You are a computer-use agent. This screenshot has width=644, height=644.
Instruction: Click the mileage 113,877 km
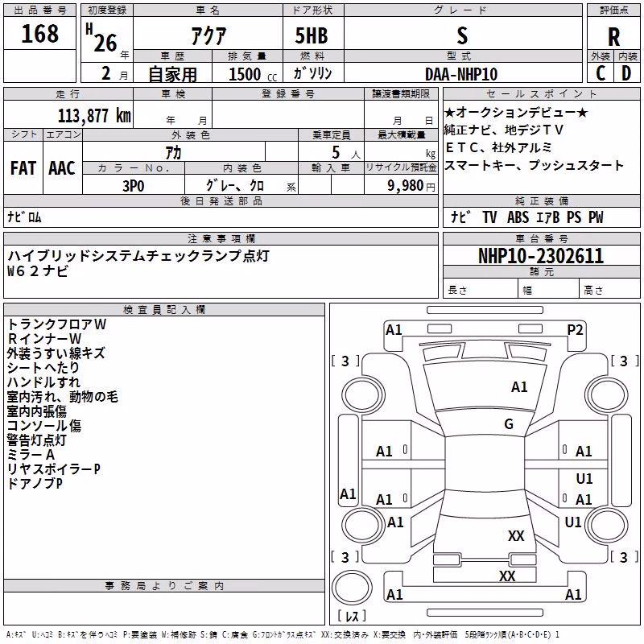94,116
